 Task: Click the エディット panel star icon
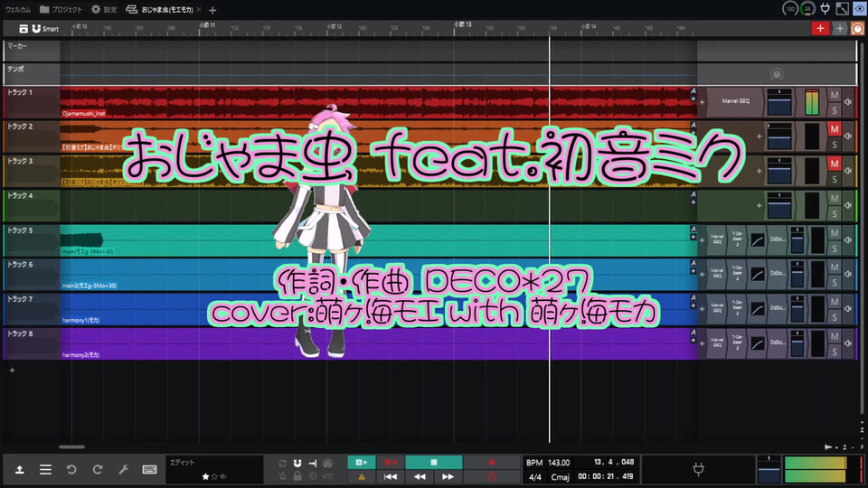point(205,476)
